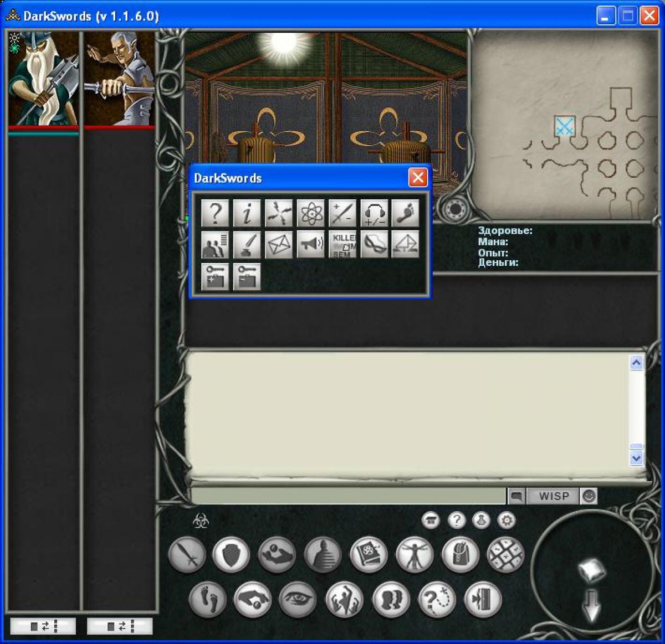This screenshot has height=644, width=665.
Task: Click the small potion flask icon
Action: pyautogui.click(x=481, y=520)
